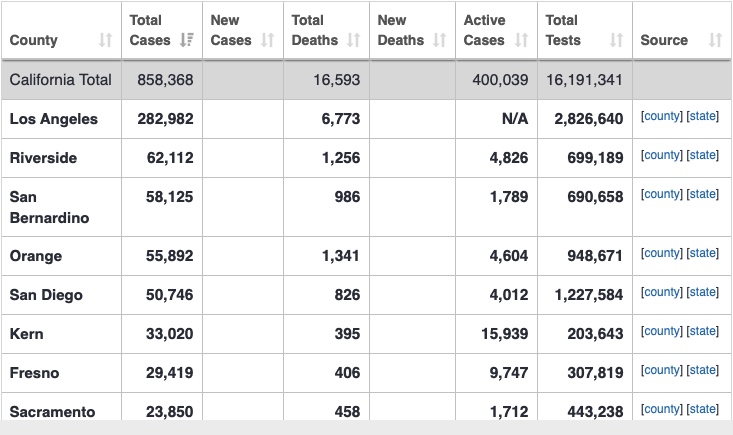Visit San Diego county source link
Screen dimensions: 733x435
pyautogui.click(x=661, y=292)
